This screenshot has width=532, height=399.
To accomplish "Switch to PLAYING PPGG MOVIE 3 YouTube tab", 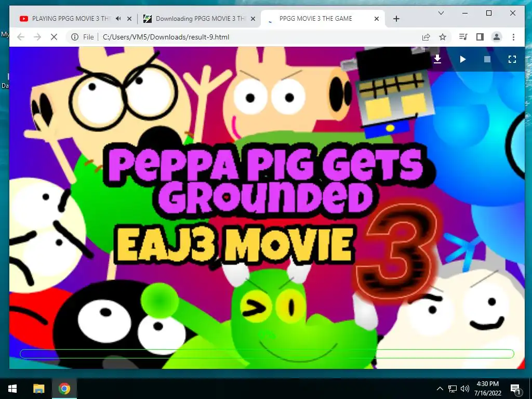I will [x=71, y=19].
